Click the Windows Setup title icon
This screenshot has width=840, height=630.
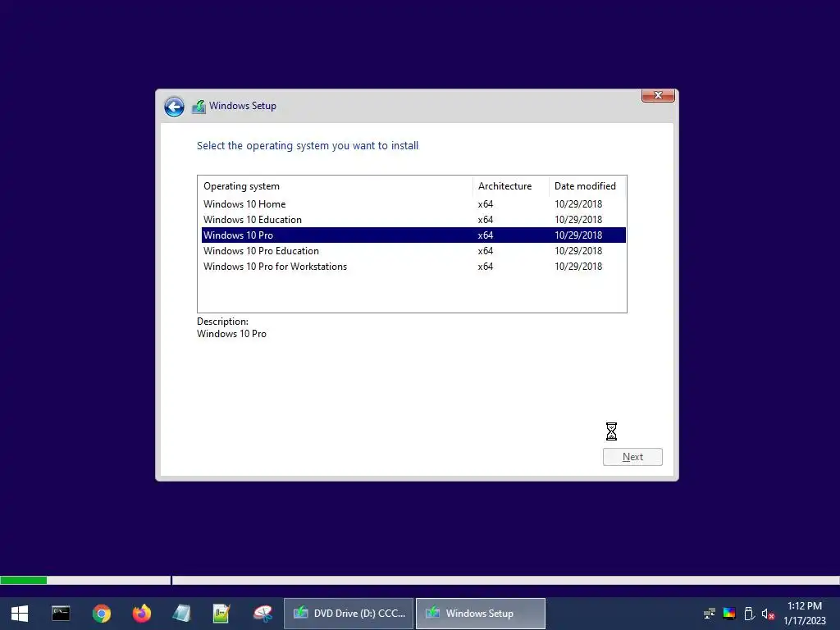click(199, 107)
